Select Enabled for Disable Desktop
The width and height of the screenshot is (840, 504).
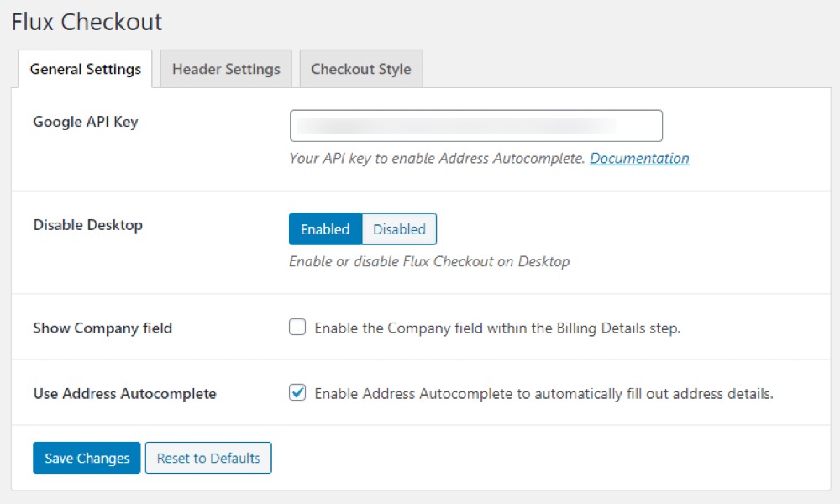(325, 229)
